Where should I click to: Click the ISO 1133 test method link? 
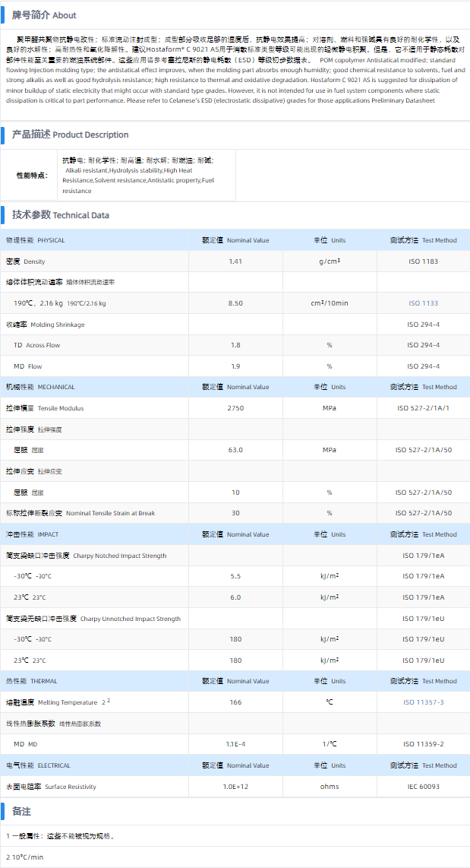coord(424,303)
